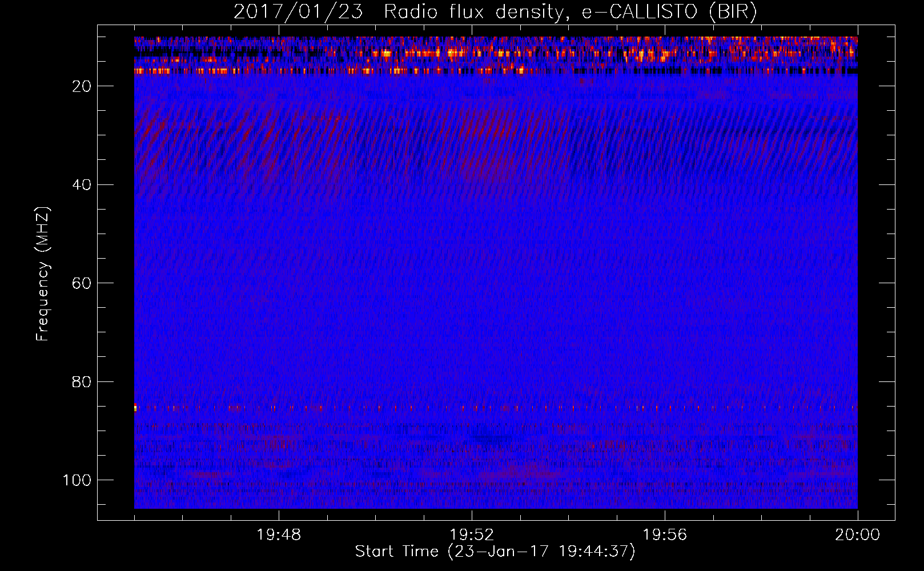Click the 80 MHz frequency tick label
Image resolution: width=924 pixels, height=571 pixels.
(x=82, y=382)
